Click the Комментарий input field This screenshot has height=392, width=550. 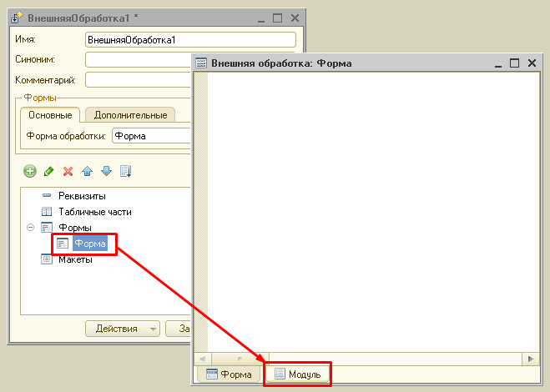tap(139, 80)
